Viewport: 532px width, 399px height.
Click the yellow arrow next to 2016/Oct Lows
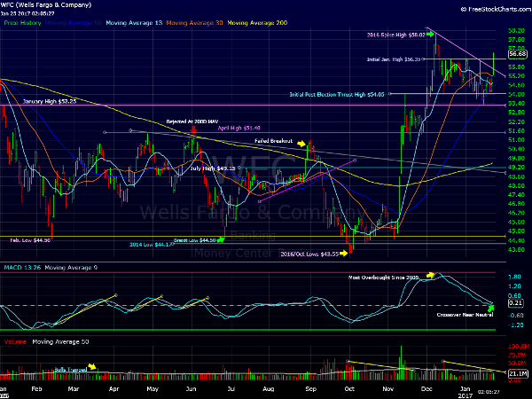[344, 253]
